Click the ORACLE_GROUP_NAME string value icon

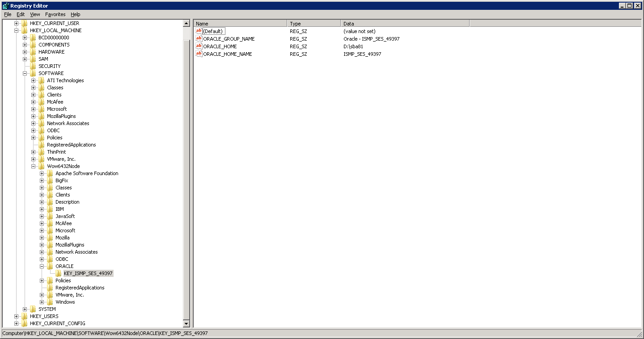tap(199, 39)
